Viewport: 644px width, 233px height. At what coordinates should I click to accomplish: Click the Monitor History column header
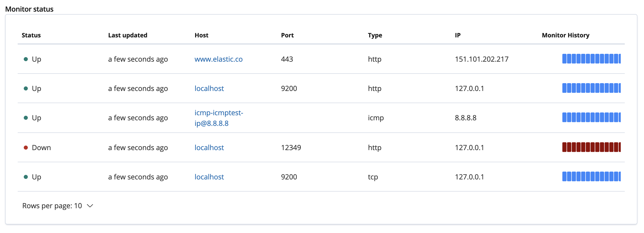coord(565,35)
